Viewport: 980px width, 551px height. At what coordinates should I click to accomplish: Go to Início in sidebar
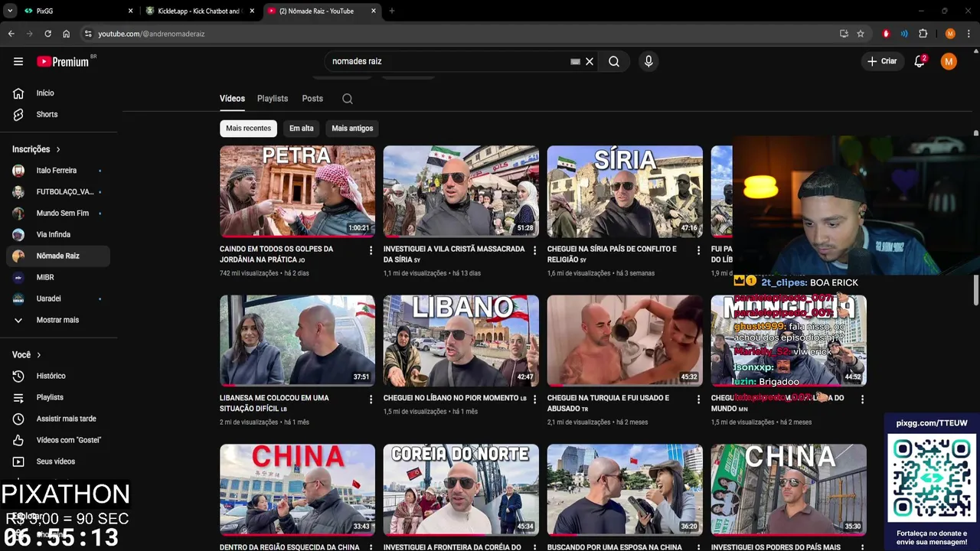tap(58, 93)
